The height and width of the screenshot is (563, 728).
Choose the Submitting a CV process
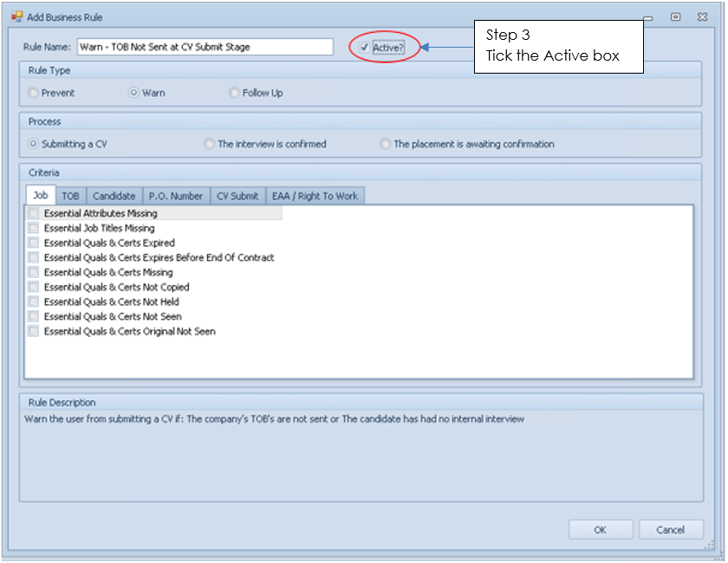point(34,144)
